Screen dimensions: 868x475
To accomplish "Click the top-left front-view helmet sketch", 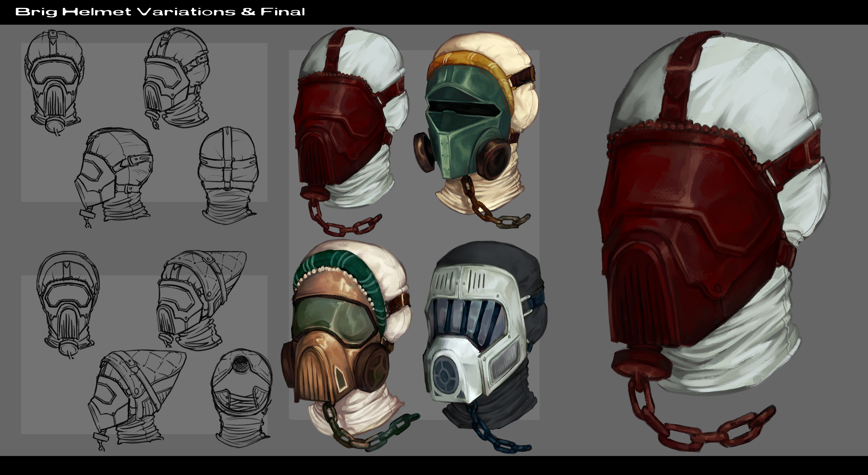I will pos(54,81).
